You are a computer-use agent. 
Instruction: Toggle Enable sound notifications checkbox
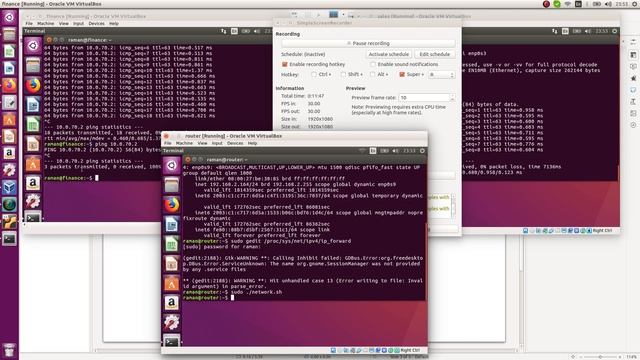(x=373, y=64)
